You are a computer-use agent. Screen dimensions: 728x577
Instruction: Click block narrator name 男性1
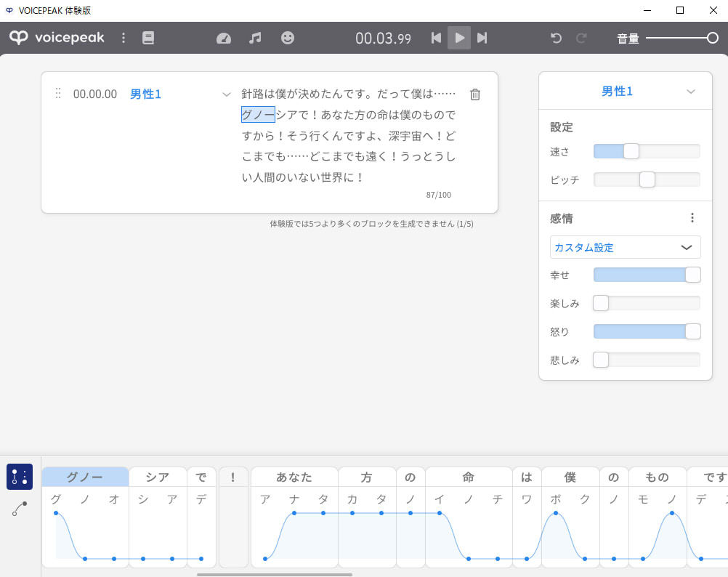(x=145, y=94)
